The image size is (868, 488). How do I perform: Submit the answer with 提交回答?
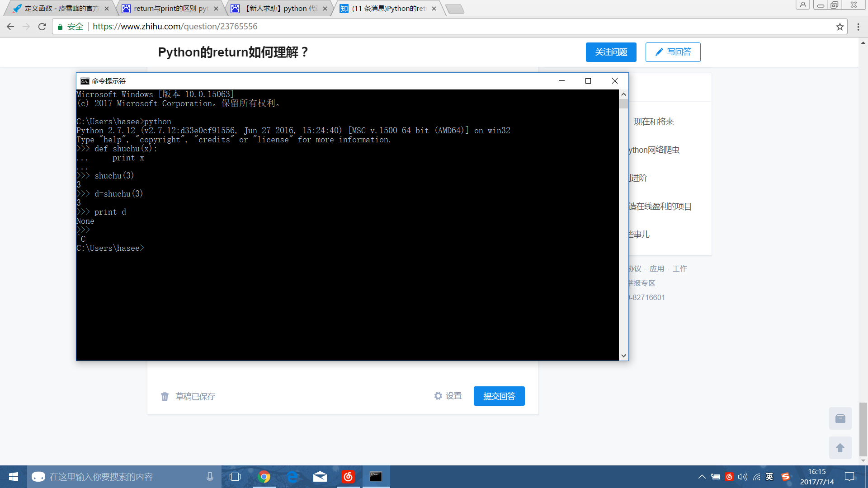[x=499, y=396]
